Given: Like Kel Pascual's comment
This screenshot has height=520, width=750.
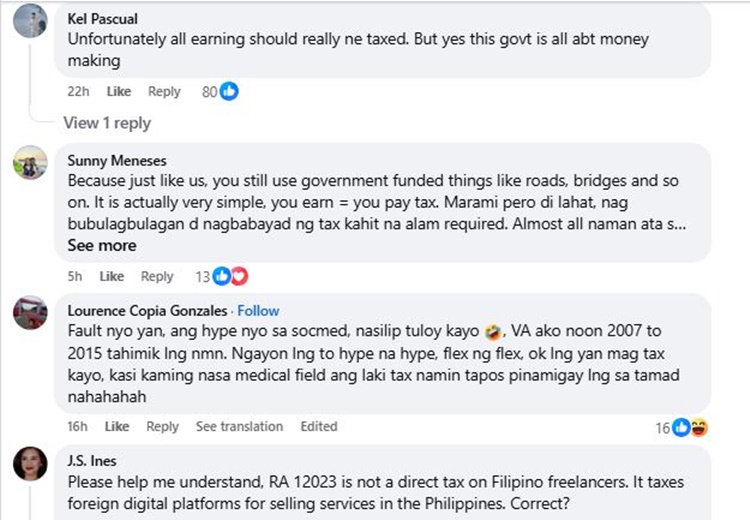Looking at the screenshot, I should pyautogui.click(x=119, y=91).
